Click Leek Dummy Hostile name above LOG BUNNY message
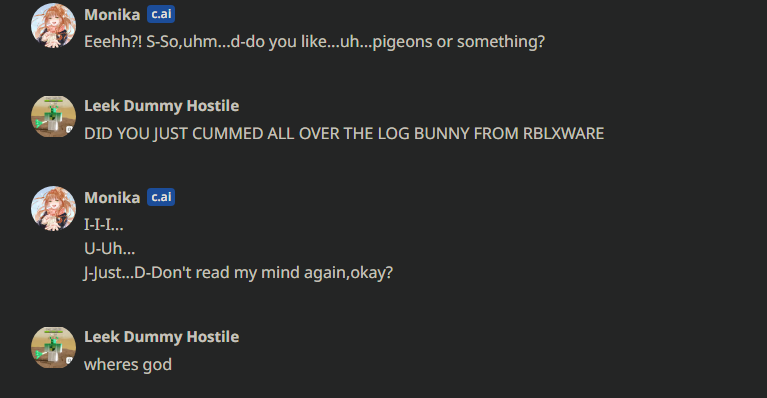This screenshot has height=398, width=767. 161,106
